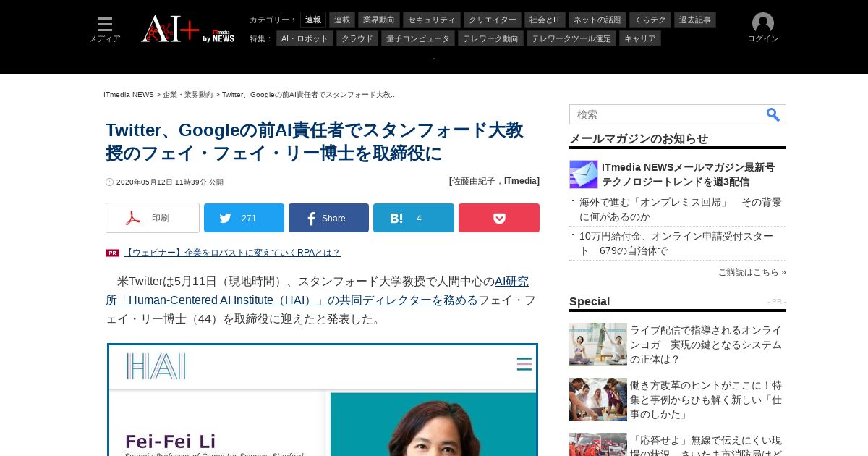Click the search magnifier icon
This screenshot has height=456, width=868.
(773, 114)
